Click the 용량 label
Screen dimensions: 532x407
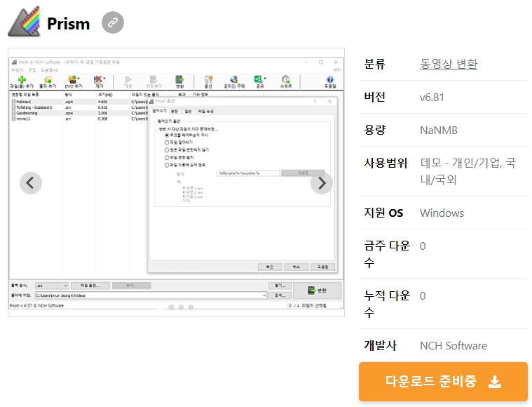pos(374,130)
